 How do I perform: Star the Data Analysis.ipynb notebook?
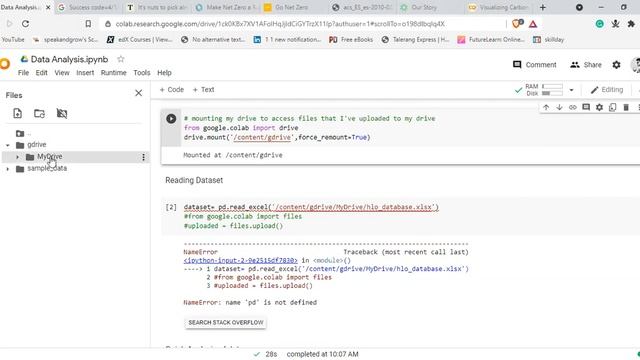120,59
